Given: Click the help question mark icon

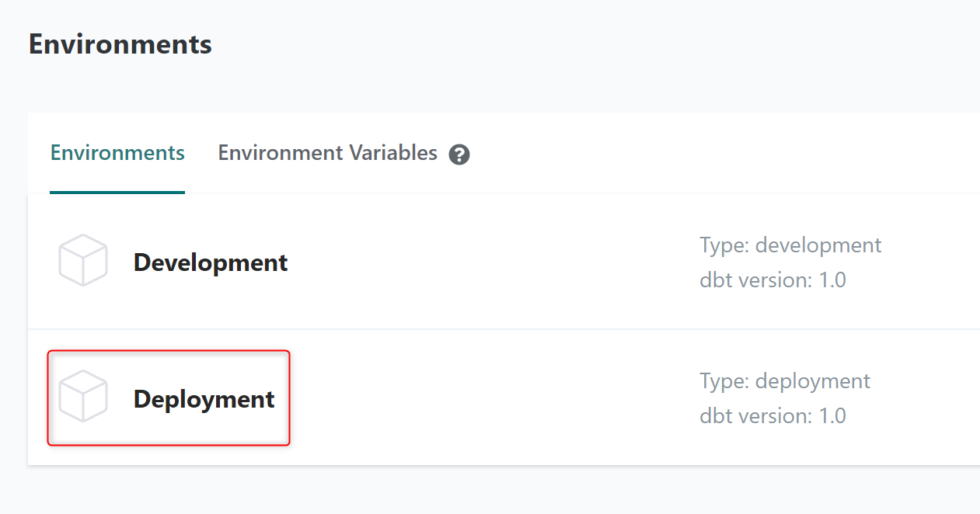Looking at the screenshot, I should point(459,155).
